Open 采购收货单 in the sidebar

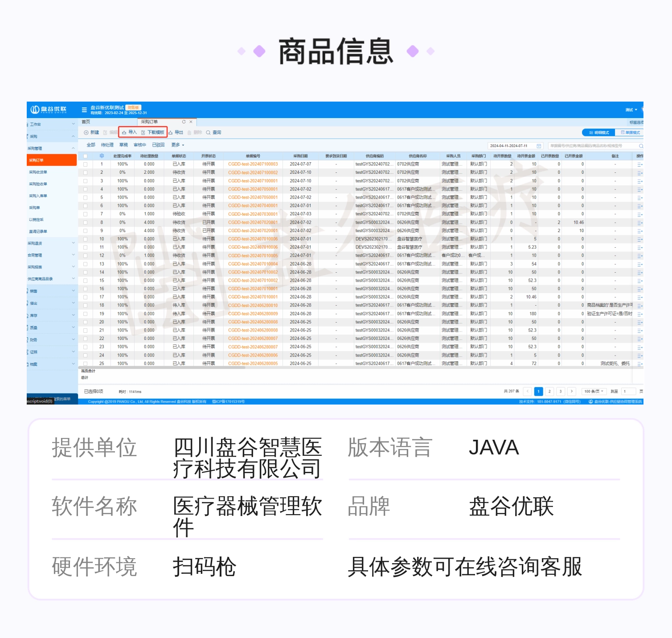[38, 172]
